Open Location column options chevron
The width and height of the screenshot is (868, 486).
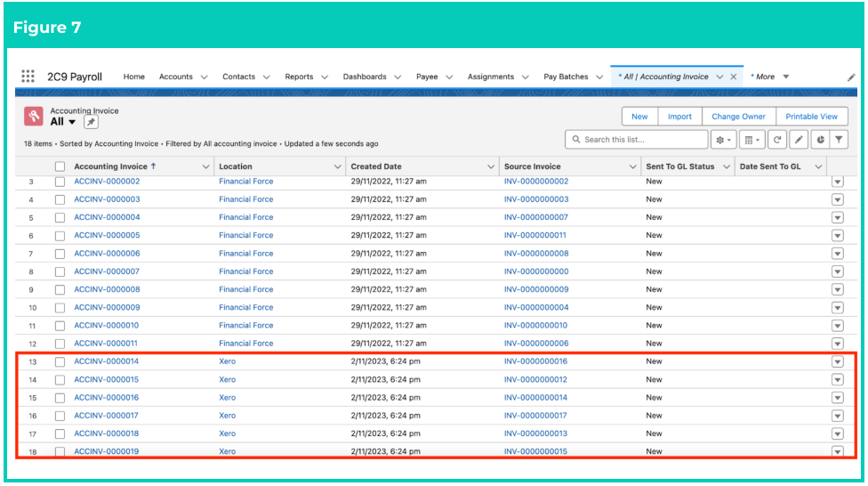pos(337,166)
